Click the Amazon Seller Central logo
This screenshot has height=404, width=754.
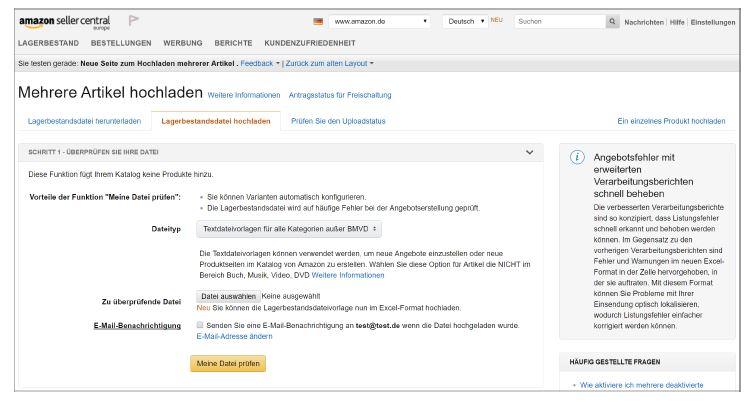click(x=64, y=22)
